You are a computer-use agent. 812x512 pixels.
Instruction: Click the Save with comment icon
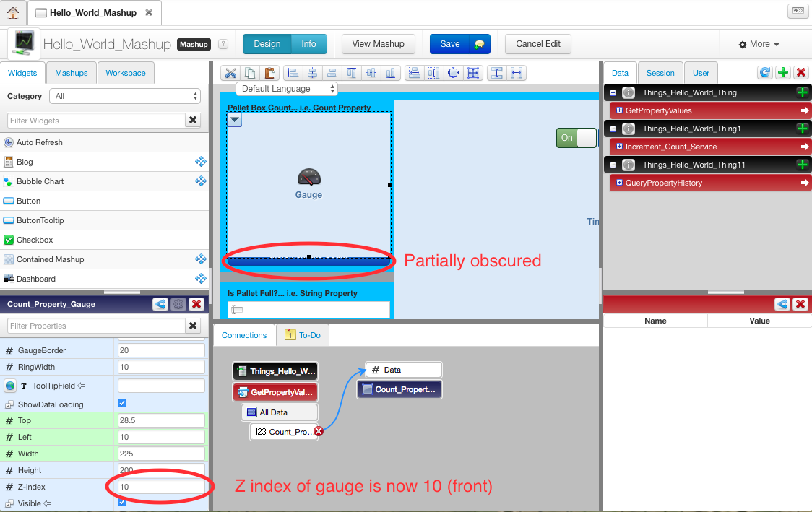[479, 44]
